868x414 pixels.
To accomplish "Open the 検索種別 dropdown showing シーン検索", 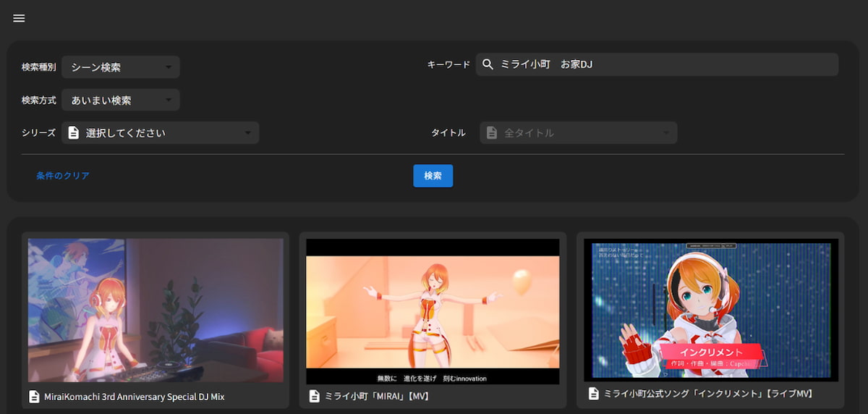I will click(121, 67).
